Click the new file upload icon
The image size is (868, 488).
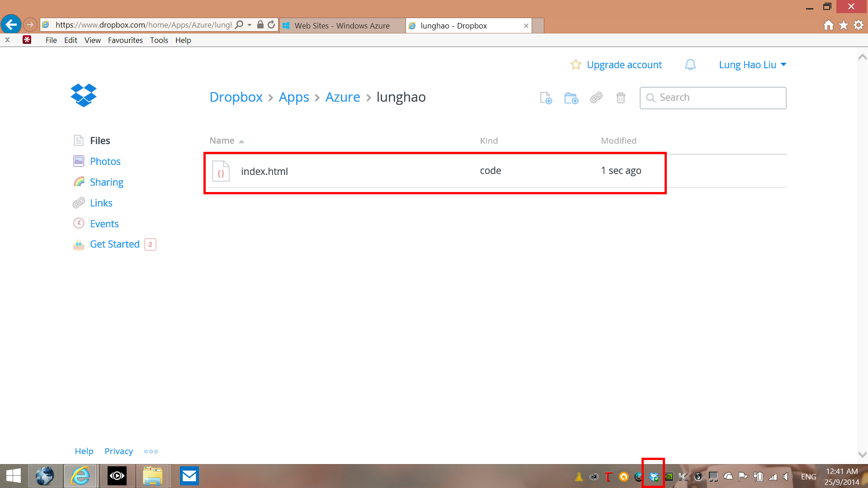pos(546,98)
